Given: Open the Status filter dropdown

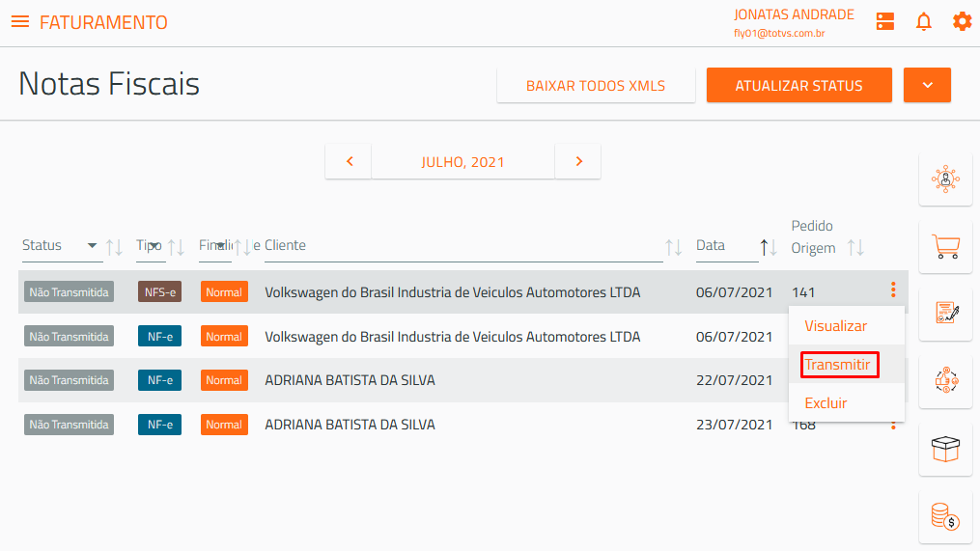Looking at the screenshot, I should click(x=92, y=245).
